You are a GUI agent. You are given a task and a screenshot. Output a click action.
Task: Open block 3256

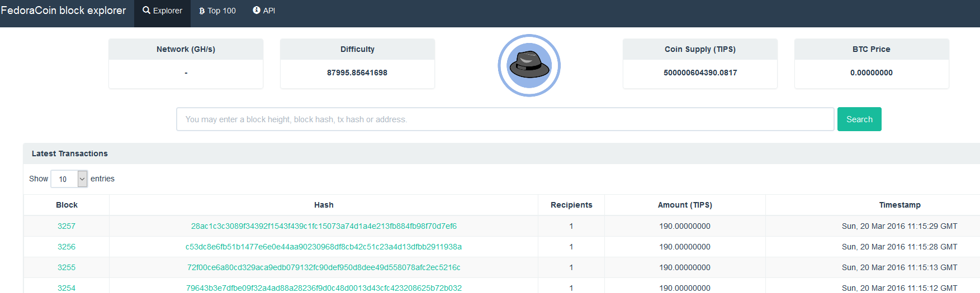coord(67,247)
